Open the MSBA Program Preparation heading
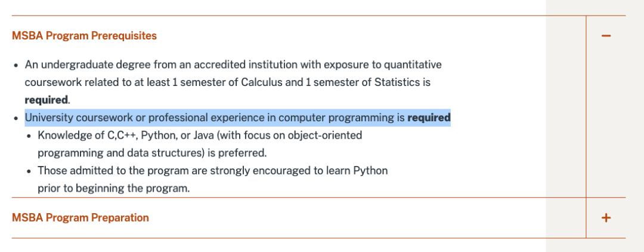644x252 pixels. pyautogui.click(x=80, y=217)
